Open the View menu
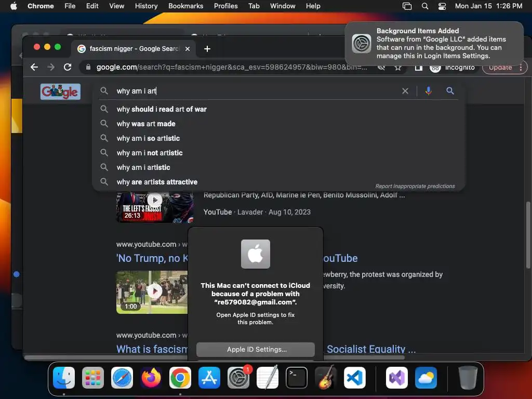 coord(117,6)
